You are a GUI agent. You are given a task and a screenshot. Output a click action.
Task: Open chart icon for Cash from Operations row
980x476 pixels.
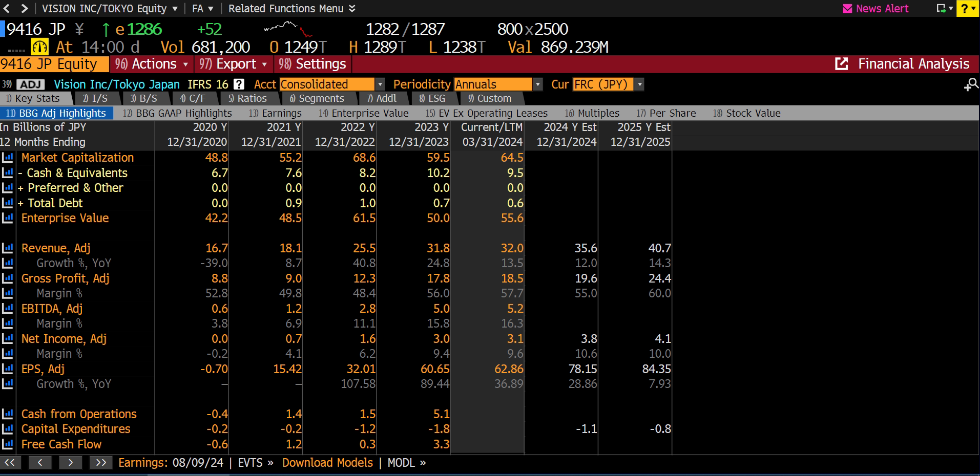8,414
